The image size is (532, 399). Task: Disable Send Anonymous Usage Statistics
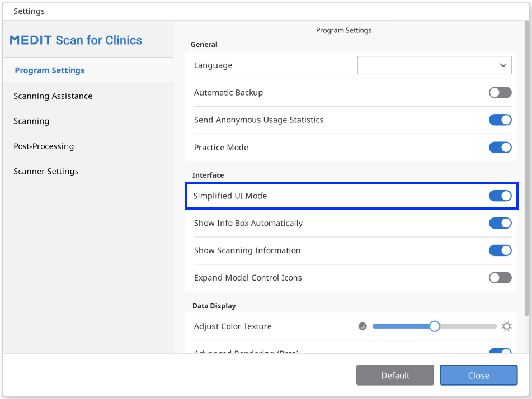tap(500, 120)
